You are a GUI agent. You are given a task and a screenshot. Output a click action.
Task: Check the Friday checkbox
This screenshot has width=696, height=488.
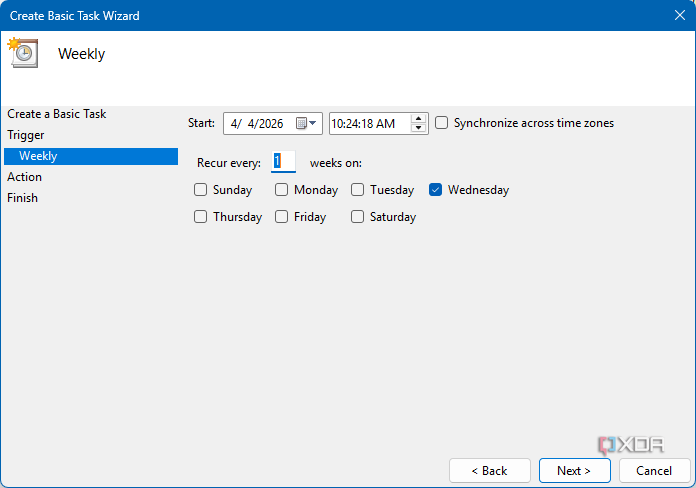tap(281, 217)
